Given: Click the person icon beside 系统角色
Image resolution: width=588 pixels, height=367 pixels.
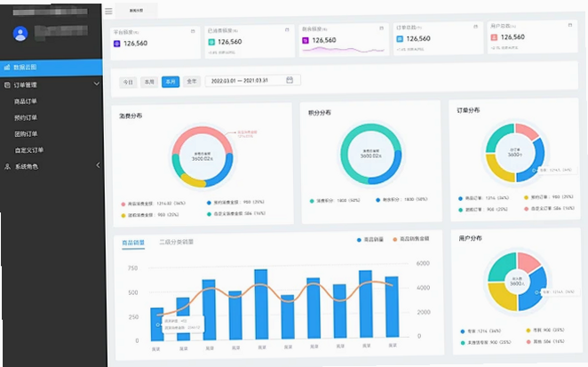Looking at the screenshot, I should coord(7,166).
